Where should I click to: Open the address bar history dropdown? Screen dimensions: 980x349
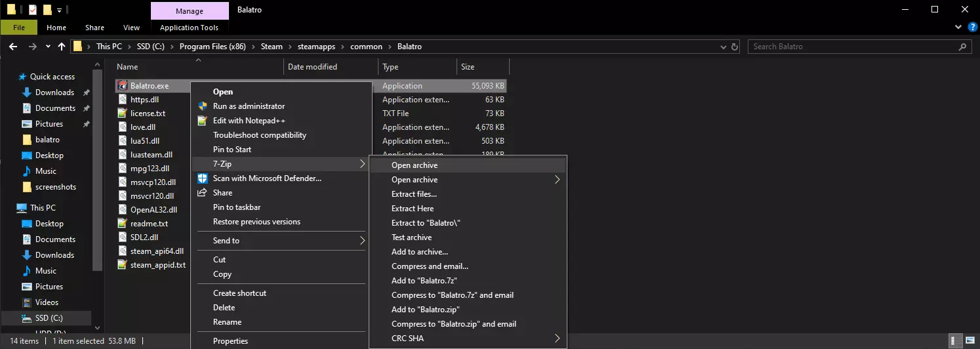[722, 47]
